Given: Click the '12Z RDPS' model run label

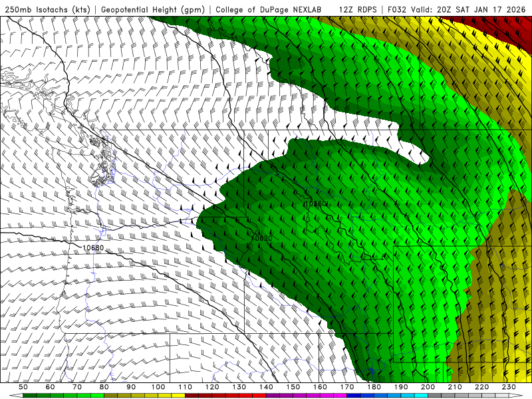Looking at the screenshot, I should click(358, 10).
